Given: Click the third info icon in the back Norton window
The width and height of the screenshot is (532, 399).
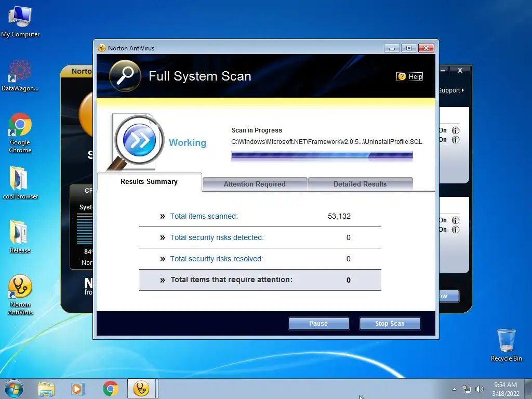Looking at the screenshot, I should coord(456,220).
